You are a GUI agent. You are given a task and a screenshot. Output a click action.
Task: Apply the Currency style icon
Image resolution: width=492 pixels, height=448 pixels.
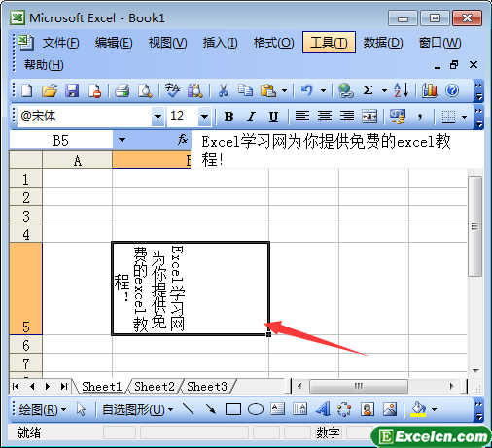(x=398, y=116)
